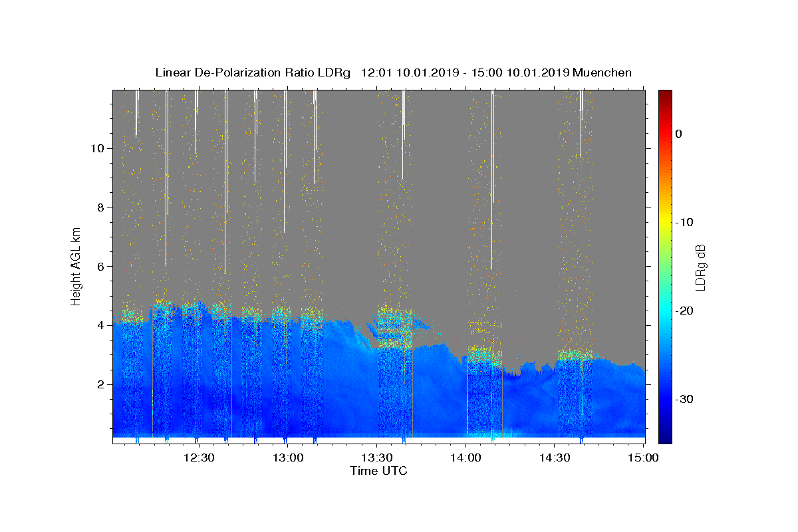
Task: Click the 'Muenchen' location label in title
Action: [602, 72]
